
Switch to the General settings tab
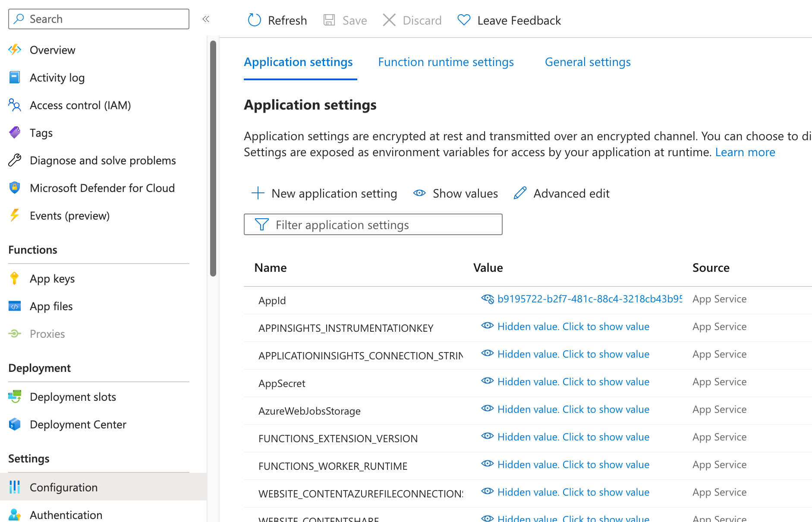587,62
